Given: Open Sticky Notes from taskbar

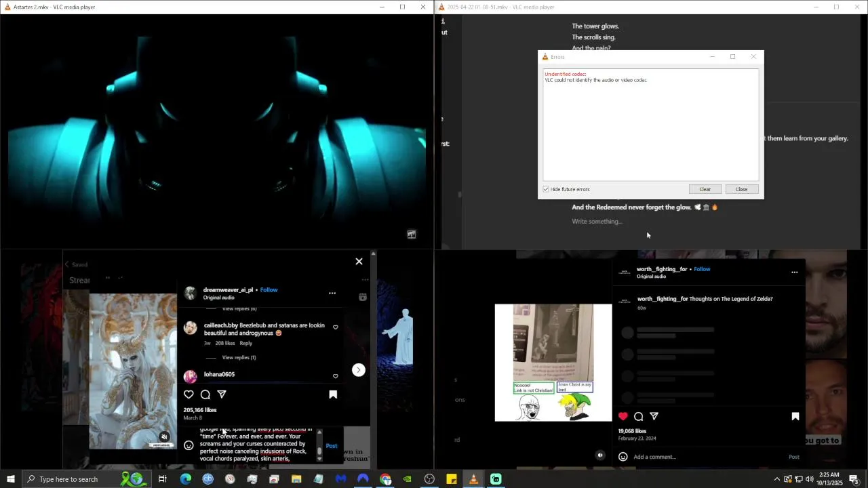Looking at the screenshot, I should point(452,479).
